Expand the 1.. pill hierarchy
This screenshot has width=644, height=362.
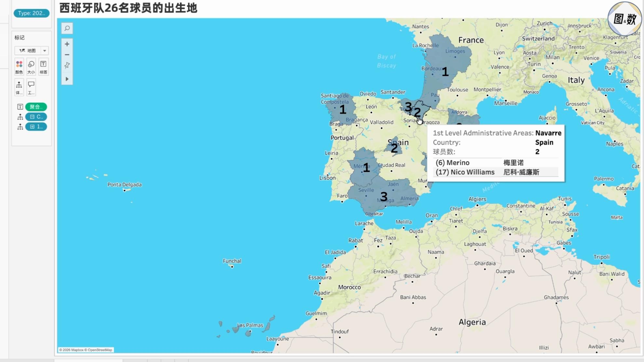[x=32, y=127]
